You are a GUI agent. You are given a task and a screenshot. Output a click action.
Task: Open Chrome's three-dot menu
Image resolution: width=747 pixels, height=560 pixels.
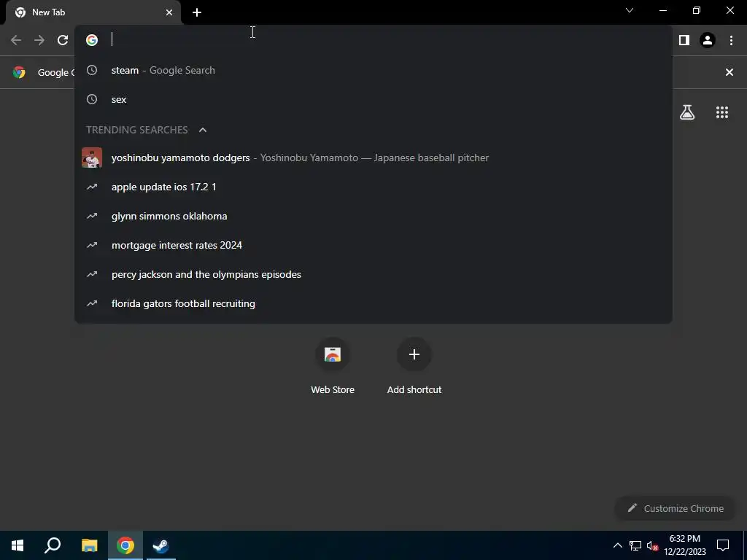click(731, 40)
